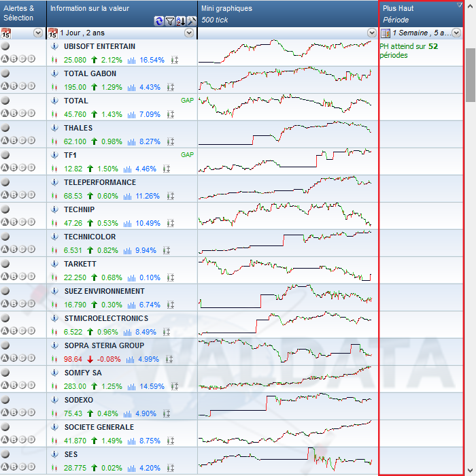
Task: Open the SOPRA STERIA GROUP name link
Action: pos(104,345)
